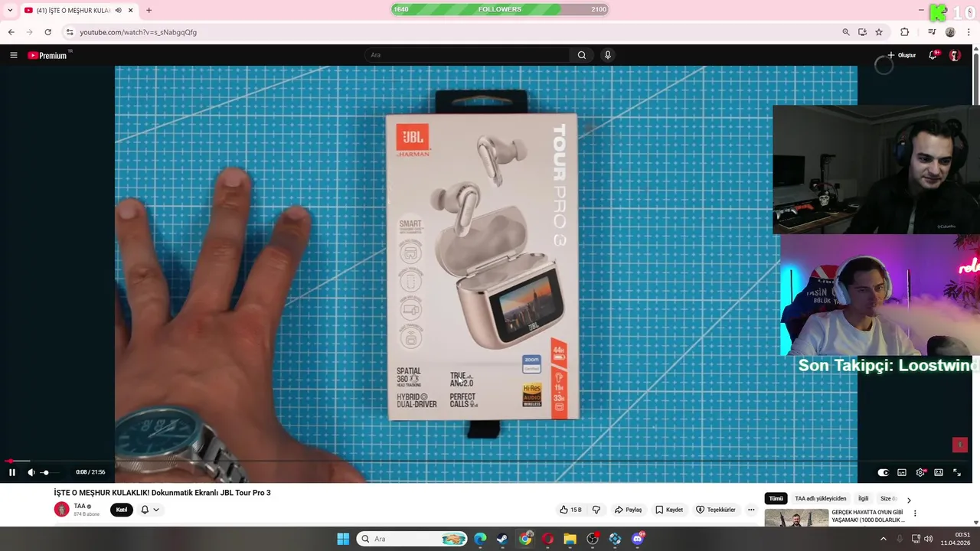The image size is (980, 551).
Task: Toggle subtitles CC in the player
Action: 902,472
